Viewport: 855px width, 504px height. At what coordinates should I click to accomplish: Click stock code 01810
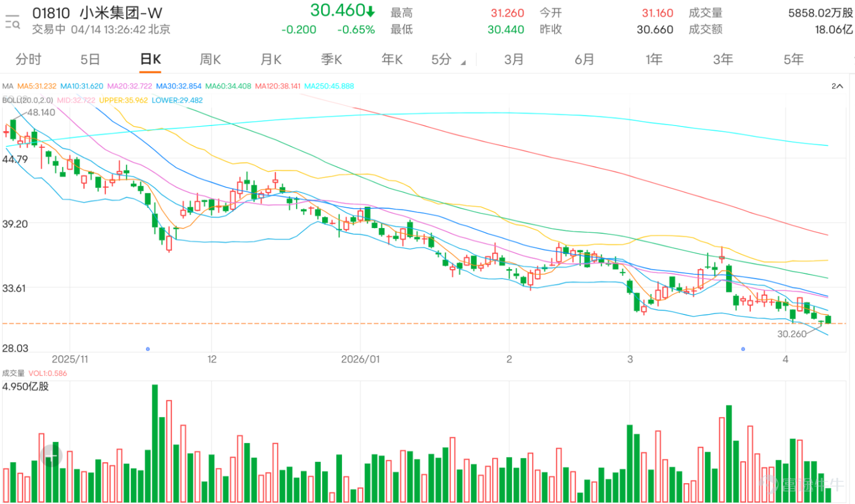click(x=51, y=13)
